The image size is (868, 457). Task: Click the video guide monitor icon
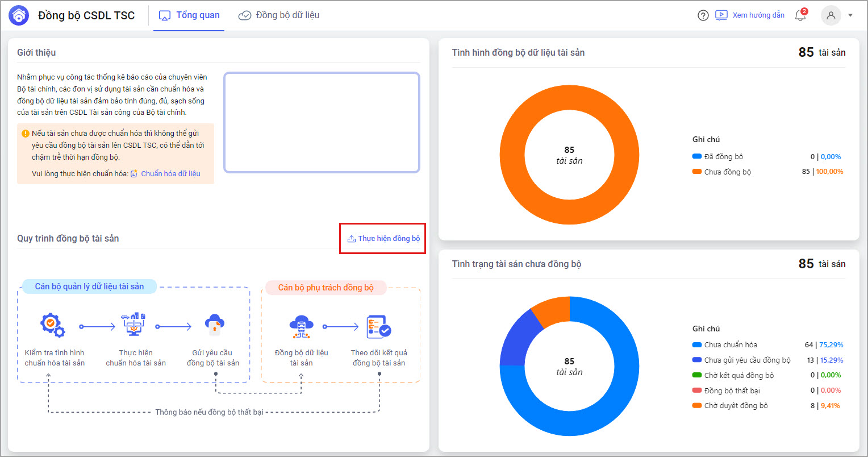point(721,15)
